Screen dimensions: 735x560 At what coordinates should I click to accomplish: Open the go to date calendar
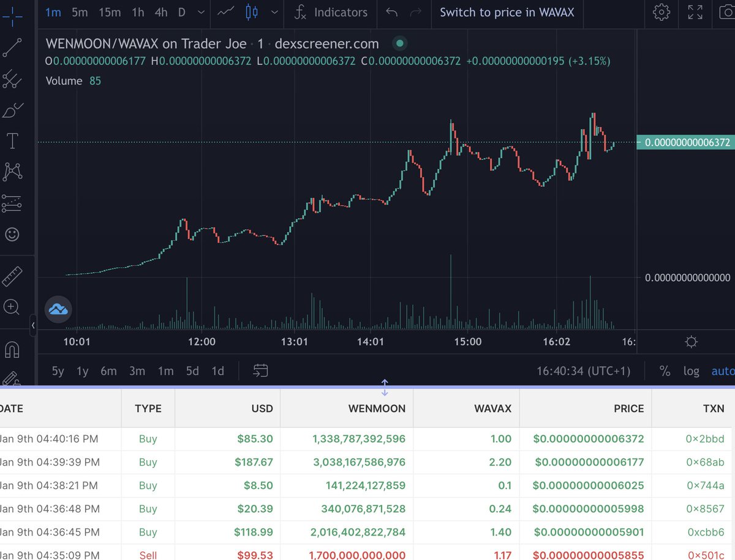[x=261, y=370]
